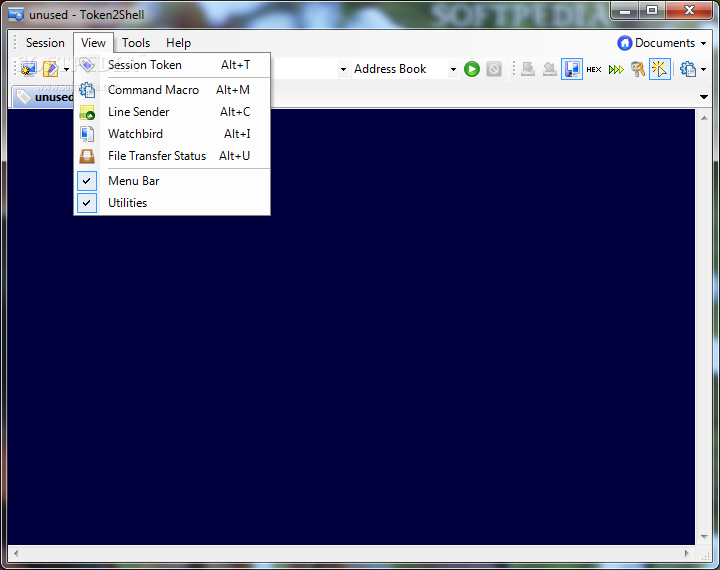The height and width of the screenshot is (570, 720).
Task: Click the green triple-arrow line sender icon
Action: (x=616, y=69)
